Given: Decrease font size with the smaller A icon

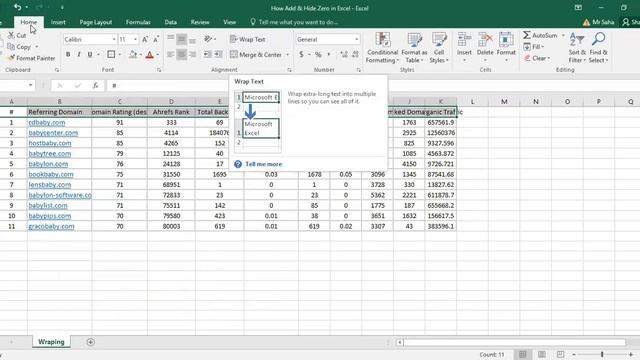Looking at the screenshot, I should (156, 39).
